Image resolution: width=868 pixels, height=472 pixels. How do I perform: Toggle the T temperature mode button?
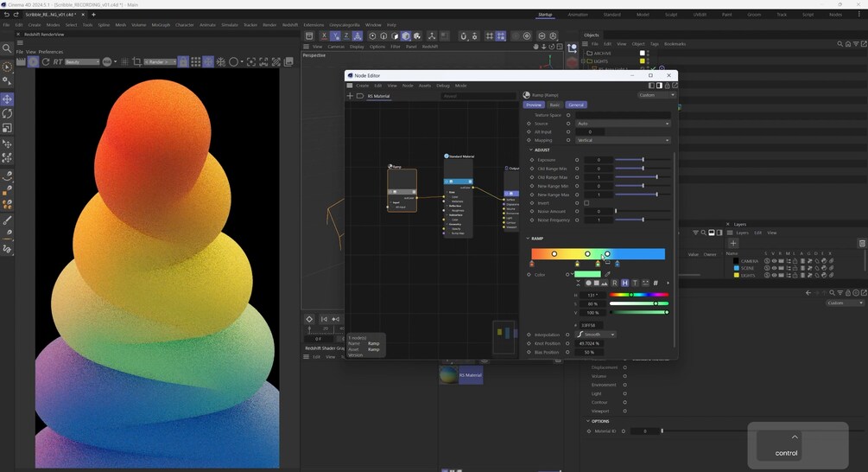tap(635, 283)
